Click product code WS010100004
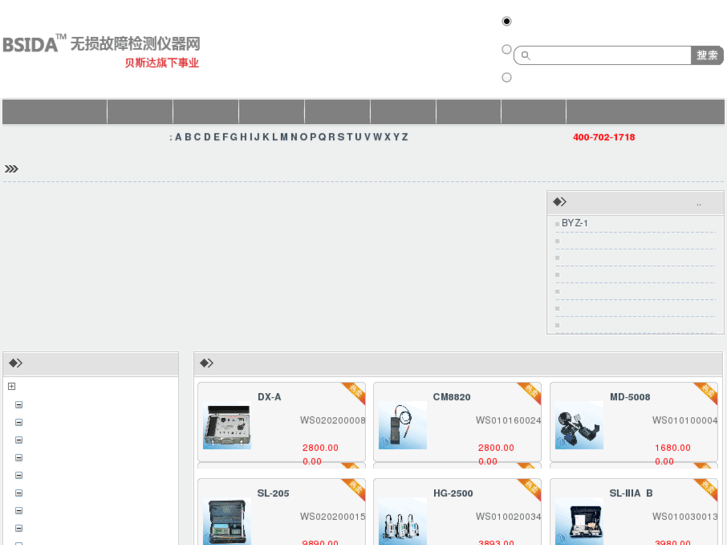Image resolution: width=727 pixels, height=545 pixels. coord(685,420)
